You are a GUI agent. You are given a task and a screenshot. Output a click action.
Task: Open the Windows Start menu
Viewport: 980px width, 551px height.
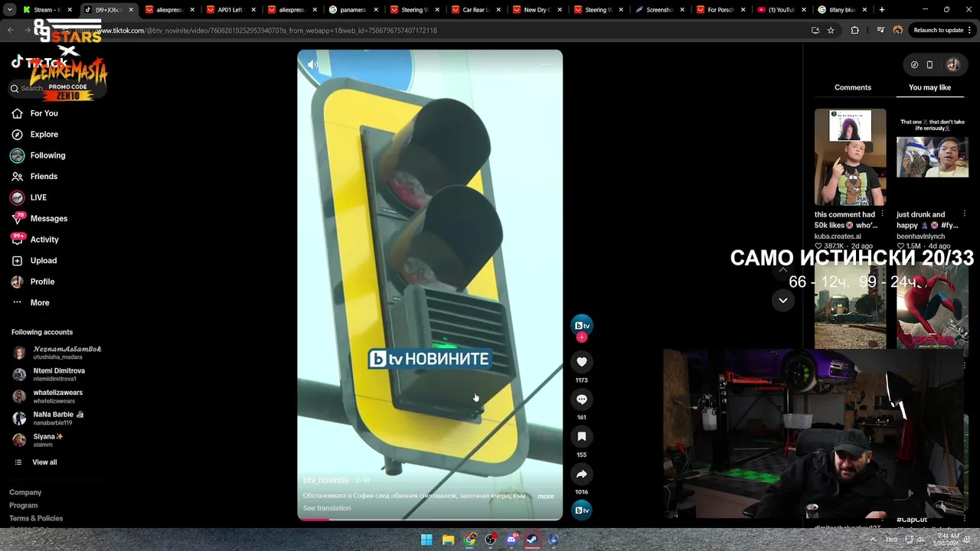426,540
